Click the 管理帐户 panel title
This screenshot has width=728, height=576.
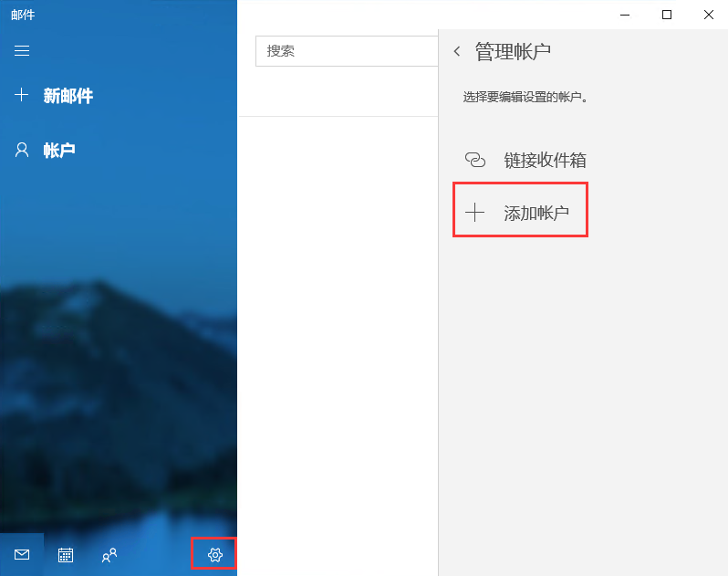point(513,51)
